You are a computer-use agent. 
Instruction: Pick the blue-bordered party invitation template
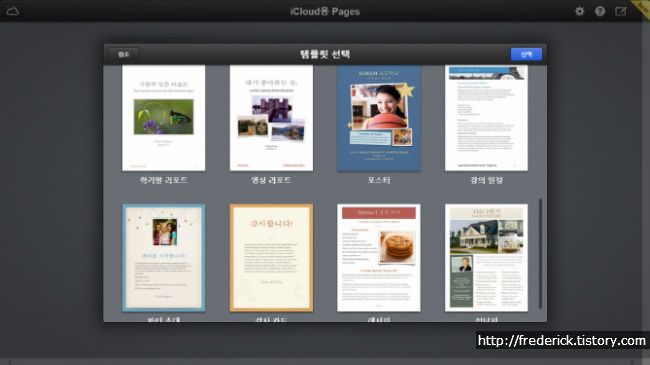pyautogui.click(x=163, y=258)
